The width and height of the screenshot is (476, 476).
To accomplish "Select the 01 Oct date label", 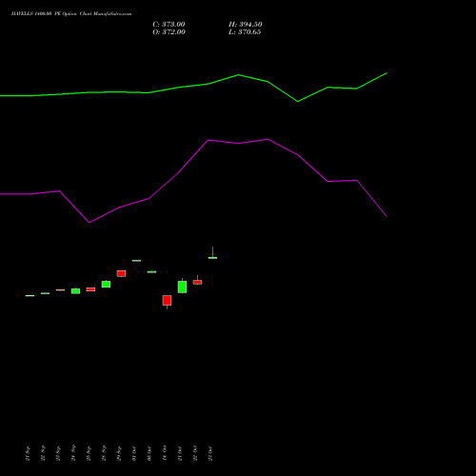I will [134, 454].
